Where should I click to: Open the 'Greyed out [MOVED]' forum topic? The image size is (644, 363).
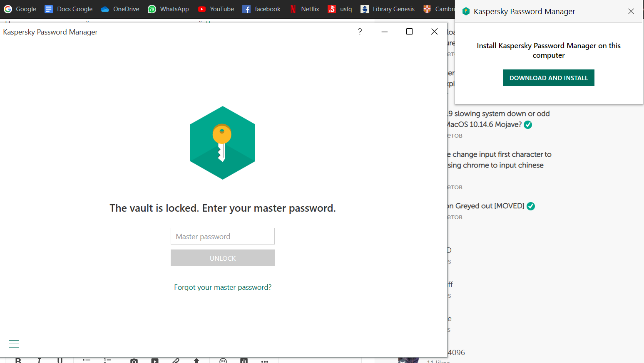point(486,206)
